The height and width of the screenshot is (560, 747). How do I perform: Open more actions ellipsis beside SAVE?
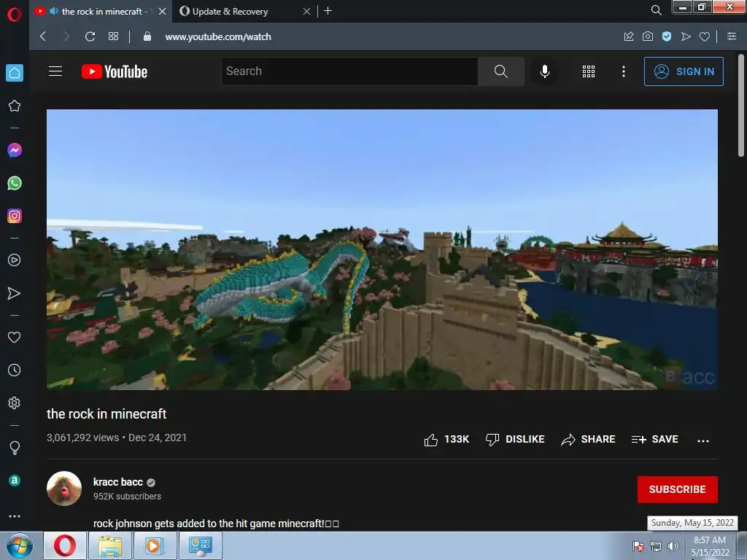click(703, 441)
